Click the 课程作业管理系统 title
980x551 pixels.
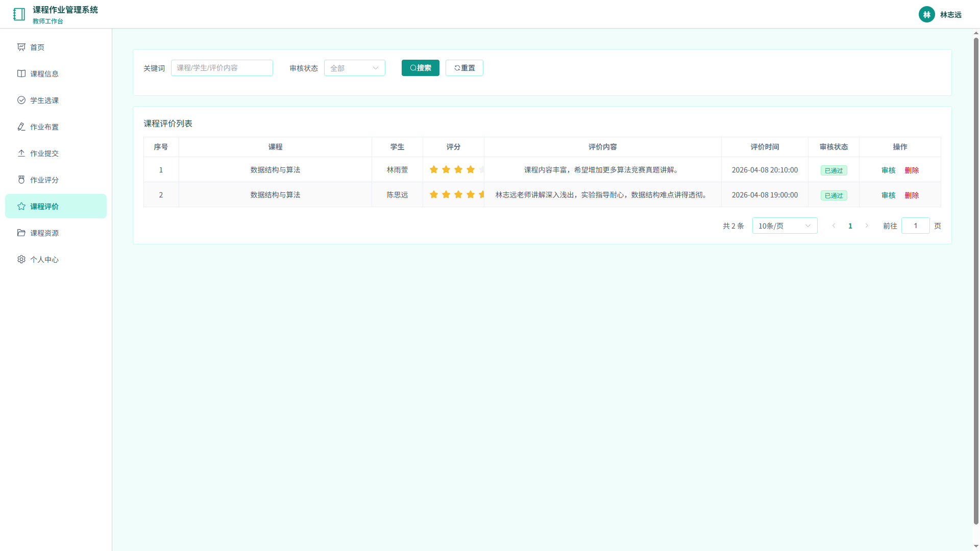click(x=65, y=10)
